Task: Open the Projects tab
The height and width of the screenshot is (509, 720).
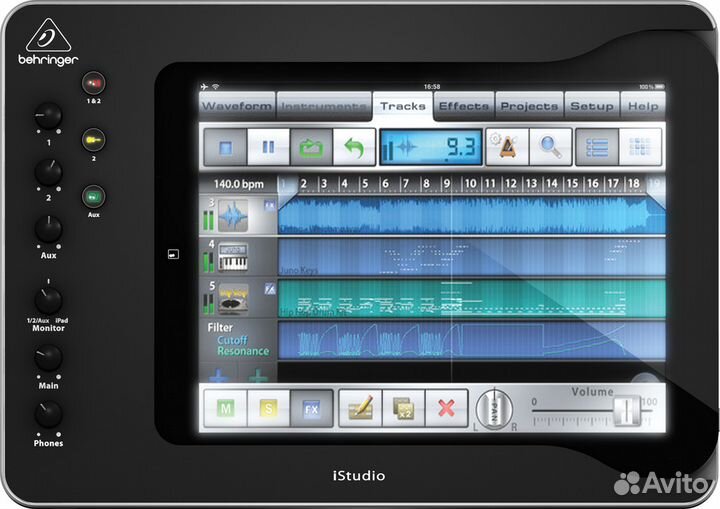Action: tap(529, 106)
